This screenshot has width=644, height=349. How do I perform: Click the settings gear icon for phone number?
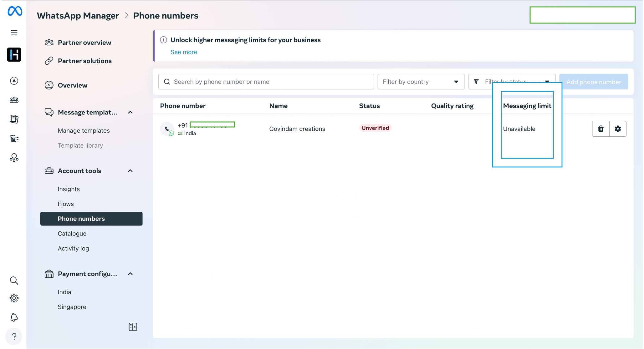pyautogui.click(x=618, y=129)
